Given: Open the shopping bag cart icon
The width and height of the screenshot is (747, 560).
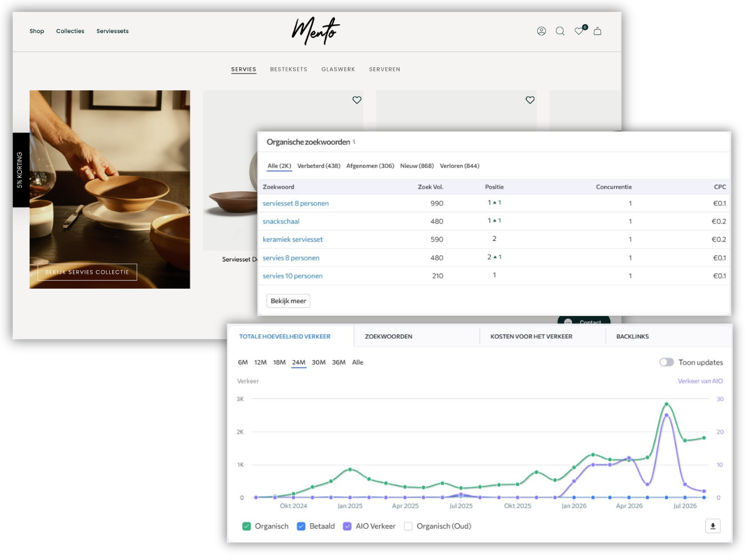Looking at the screenshot, I should click(x=598, y=31).
